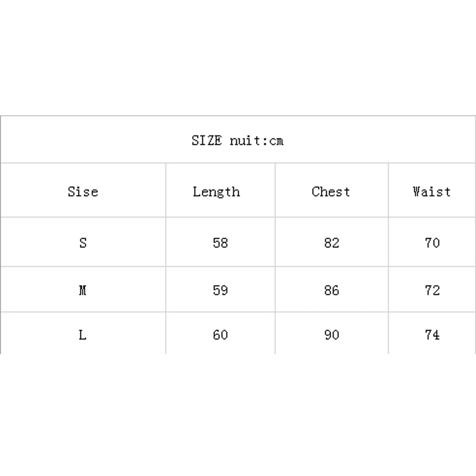Image resolution: width=476 pixels, height=476 pixels.
Task: Select the L size row label
Action: click(83, 335)
